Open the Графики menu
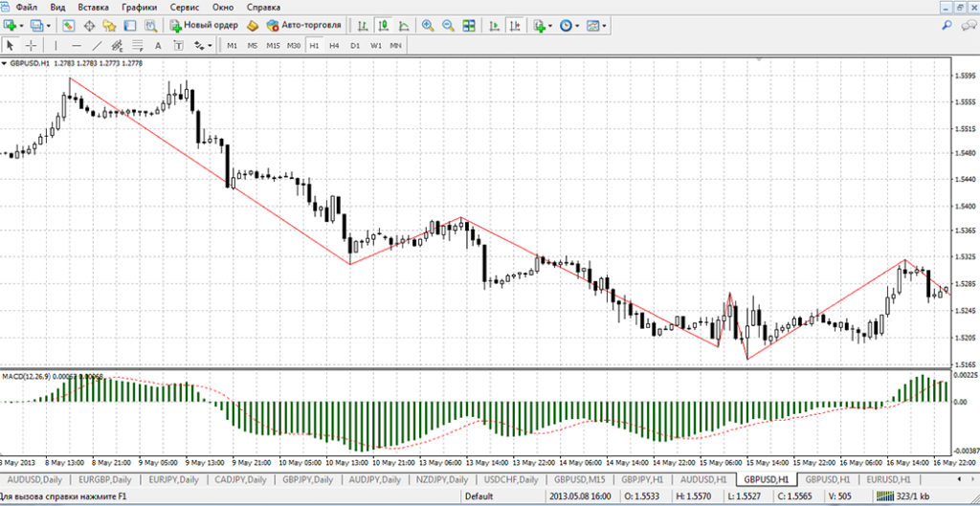This screenshot has width=980, height=506. [140, 8]
